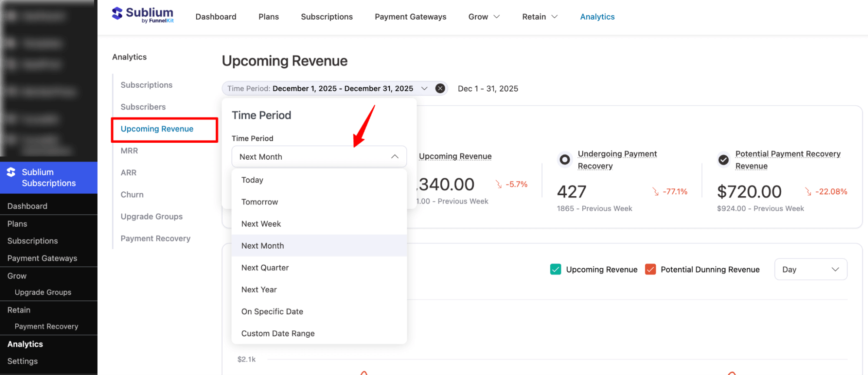Open Payment Gateways in top navigation
Viewport: 868px width, 375px height.
pos(410,17)
